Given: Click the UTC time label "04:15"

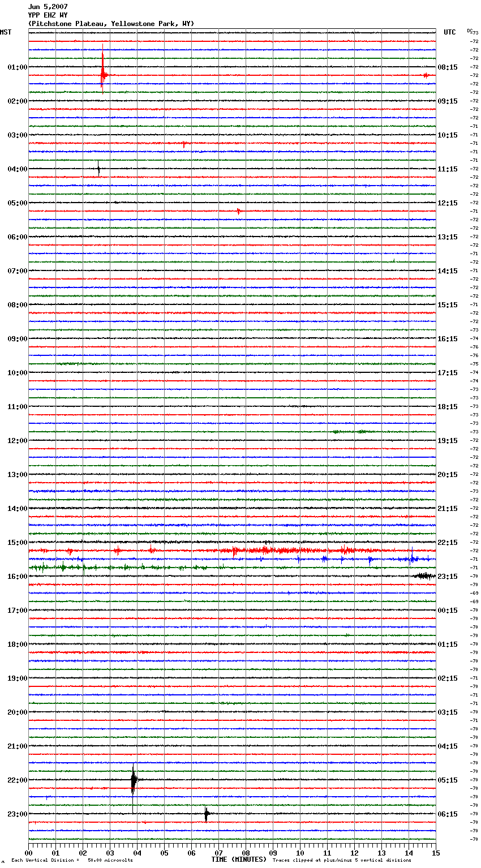Looking at the screenshot, I should point(448,746).
